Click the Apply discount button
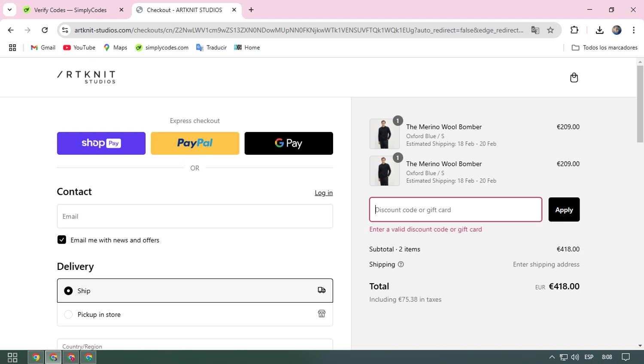This screenshot has width=644, height=364. pos(564,210)
